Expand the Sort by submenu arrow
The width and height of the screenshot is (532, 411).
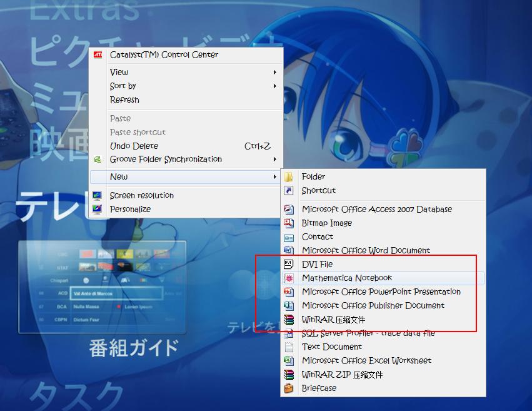275,86
